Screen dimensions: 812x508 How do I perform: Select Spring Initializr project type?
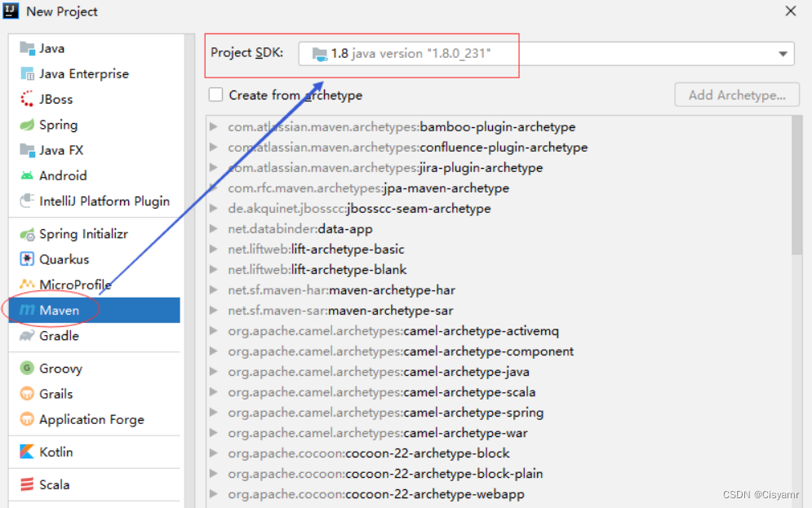pos(94,234)
